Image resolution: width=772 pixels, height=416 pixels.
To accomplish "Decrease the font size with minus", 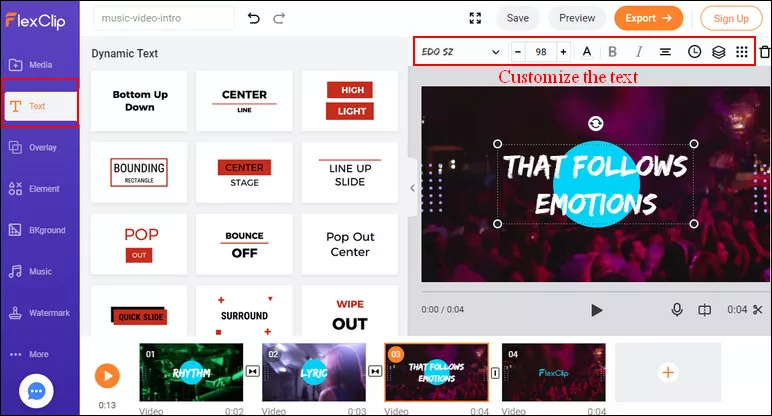I will click(x=518, y=52).
